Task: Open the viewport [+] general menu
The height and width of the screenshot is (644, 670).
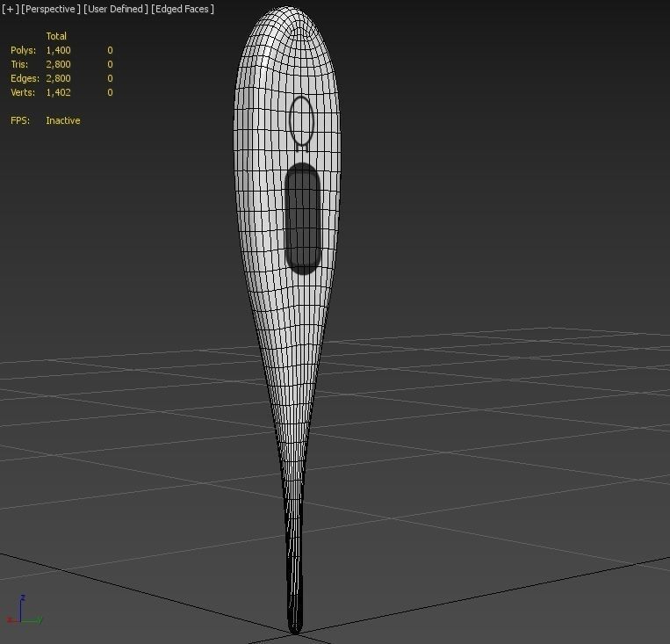Action: [10, 9]
